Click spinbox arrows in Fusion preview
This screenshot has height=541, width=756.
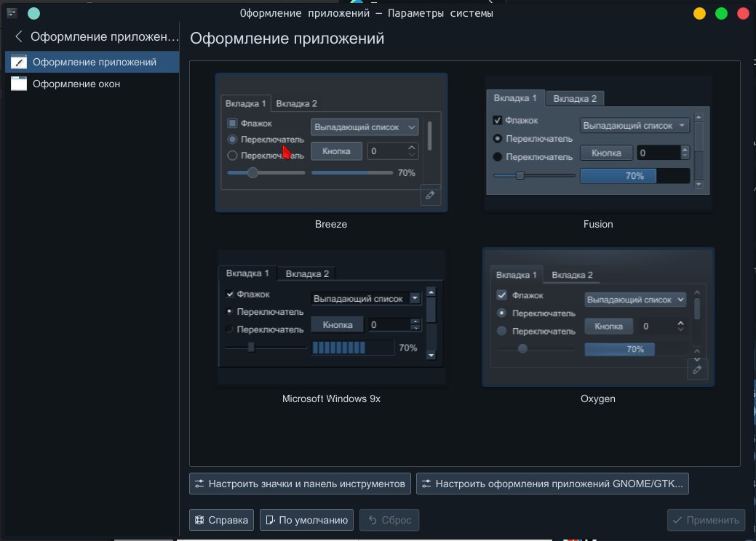[685, 153]
